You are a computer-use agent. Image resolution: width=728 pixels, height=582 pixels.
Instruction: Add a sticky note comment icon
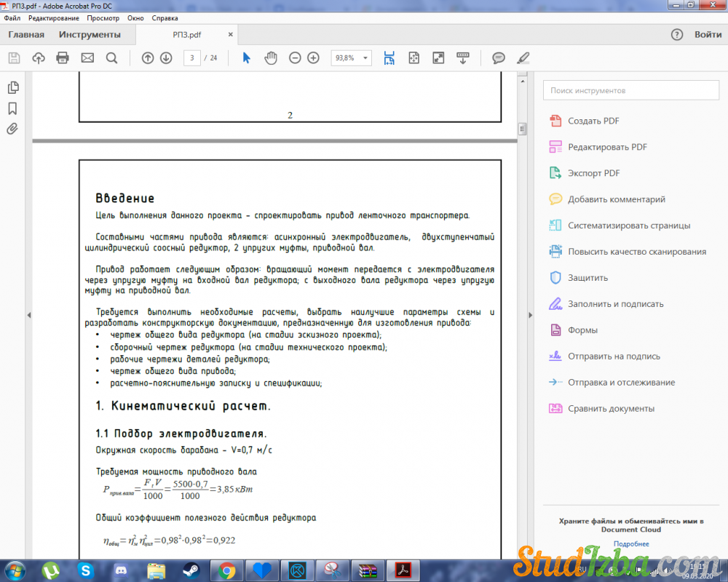(499, 58)
